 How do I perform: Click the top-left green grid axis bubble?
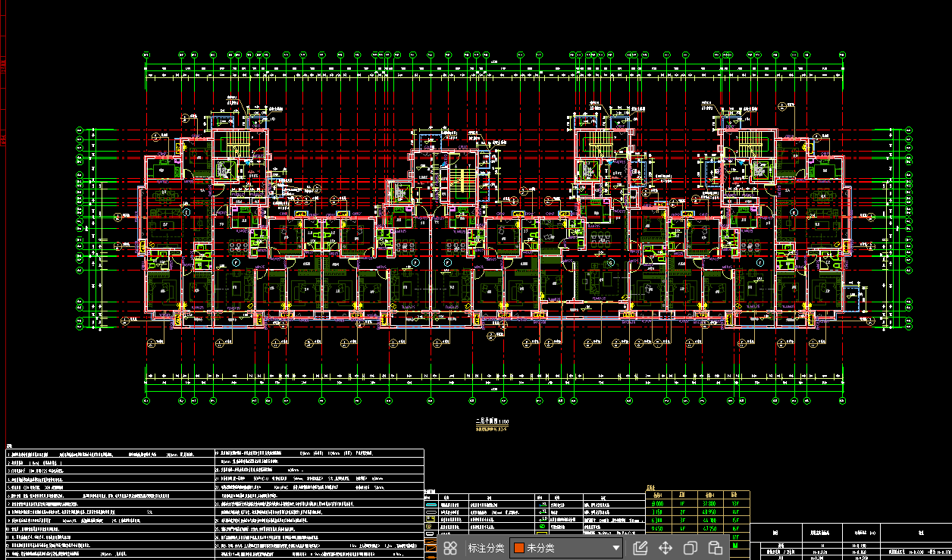point(146,55)
